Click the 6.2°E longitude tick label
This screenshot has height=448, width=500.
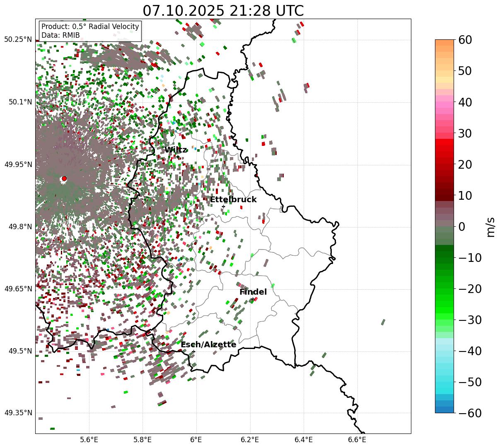250,440
